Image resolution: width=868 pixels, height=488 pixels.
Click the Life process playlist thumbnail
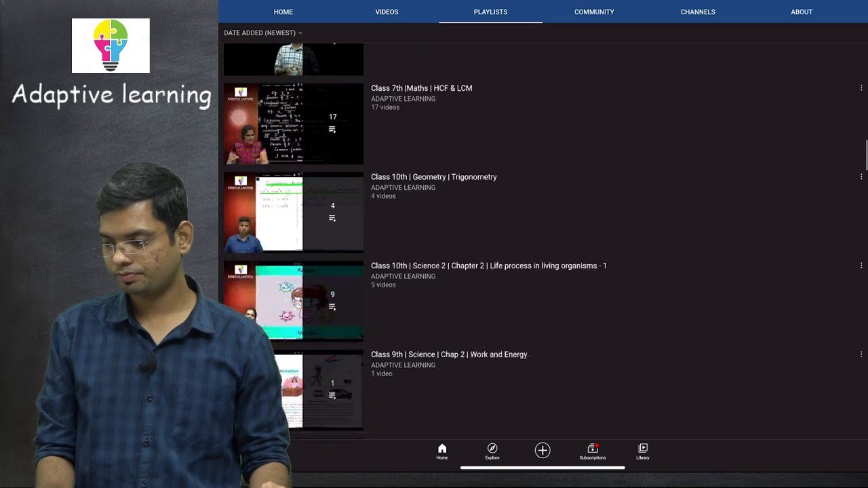[x=294, y=301]
